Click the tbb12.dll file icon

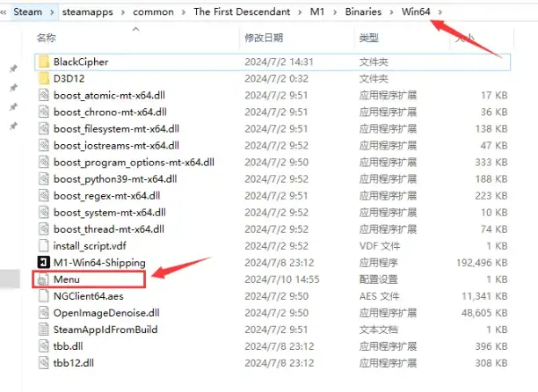tap(44, 363)
